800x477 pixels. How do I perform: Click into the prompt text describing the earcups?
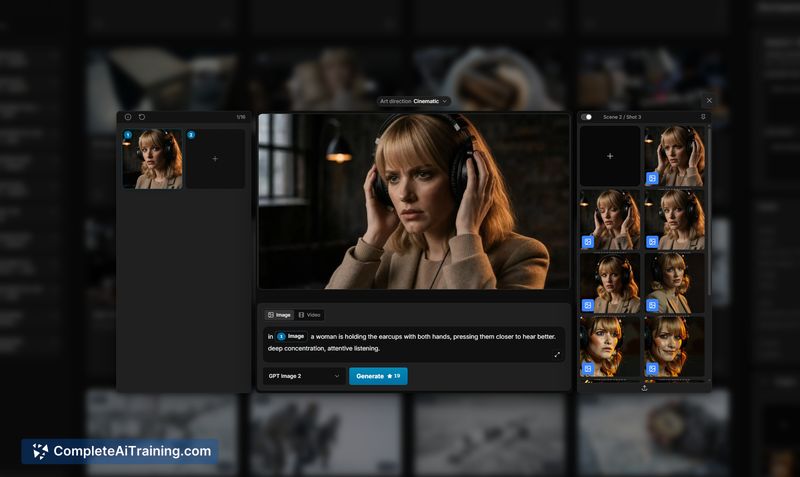click(x=414, y=342)
